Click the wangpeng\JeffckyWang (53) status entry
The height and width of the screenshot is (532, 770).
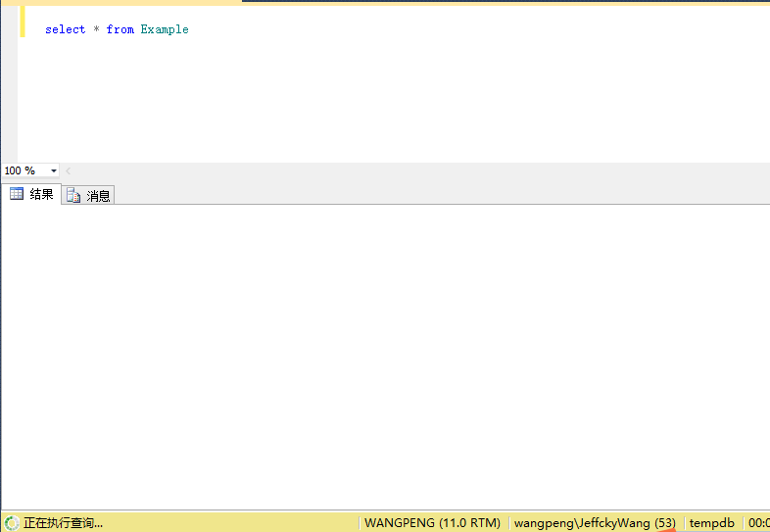coord(595,523)
